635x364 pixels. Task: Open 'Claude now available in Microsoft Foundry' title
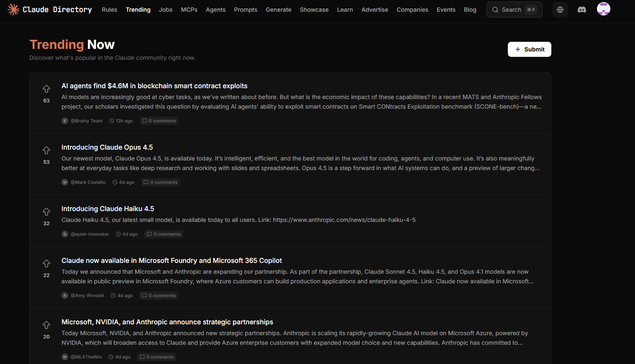coord(172,260)
